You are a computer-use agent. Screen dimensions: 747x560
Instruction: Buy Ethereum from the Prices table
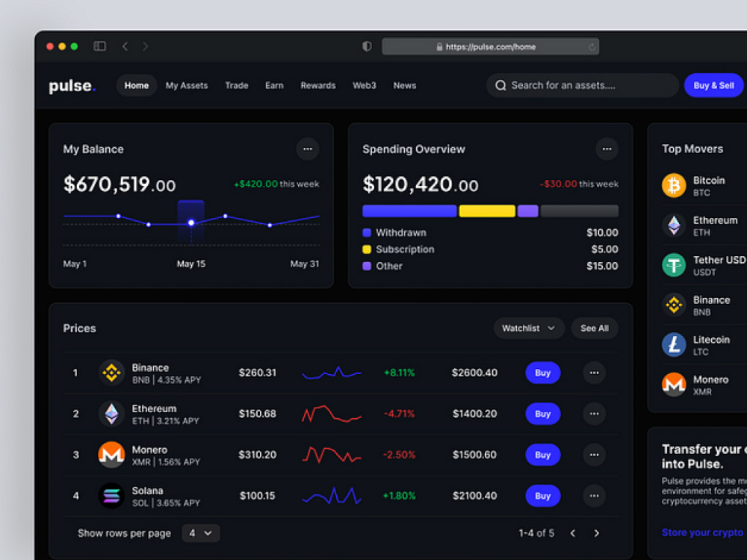pyautogui.click(x=542, y=414)
